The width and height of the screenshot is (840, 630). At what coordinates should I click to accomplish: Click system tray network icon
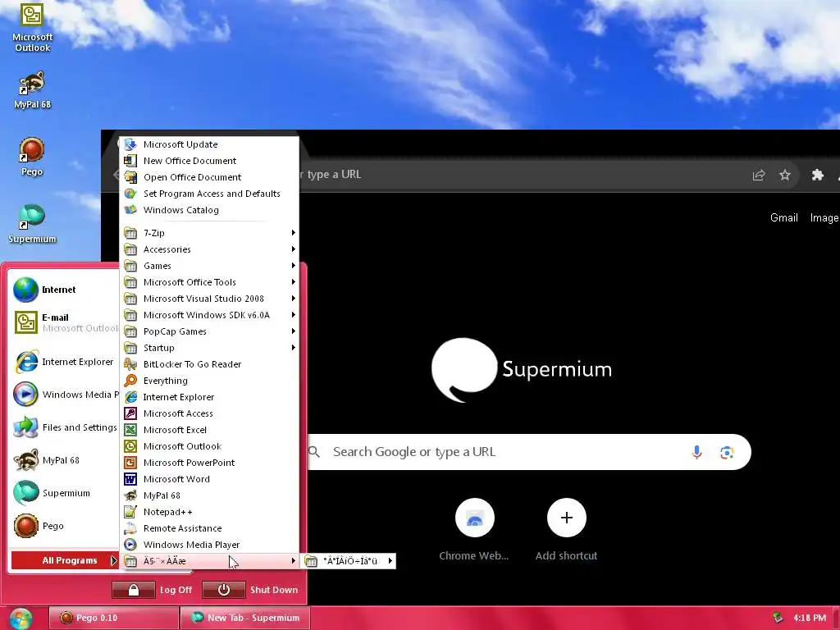(778, 618)
